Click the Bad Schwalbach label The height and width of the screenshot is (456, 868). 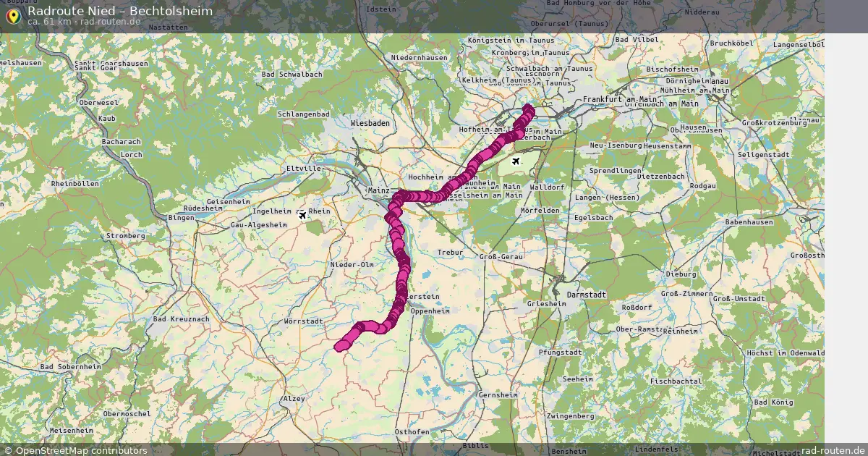[292, 75]
